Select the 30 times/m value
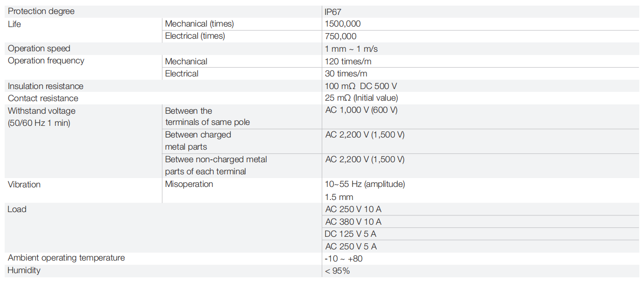 point(346,74)
